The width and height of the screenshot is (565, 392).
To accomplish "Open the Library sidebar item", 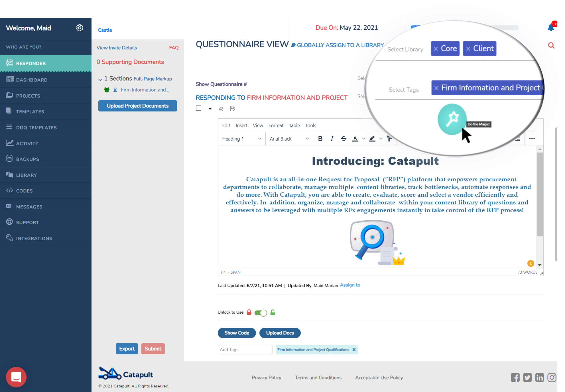I will [x=26, y=175].
